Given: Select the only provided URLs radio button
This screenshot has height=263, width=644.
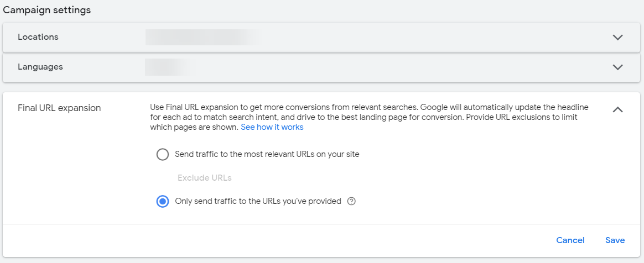Looking at the screenshot, I should tap(163, 202).
